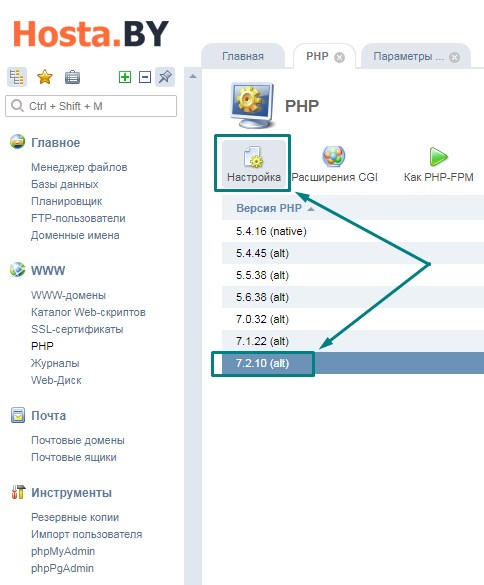
Task: Open the menu tree view icon
Action: [17, 77]
